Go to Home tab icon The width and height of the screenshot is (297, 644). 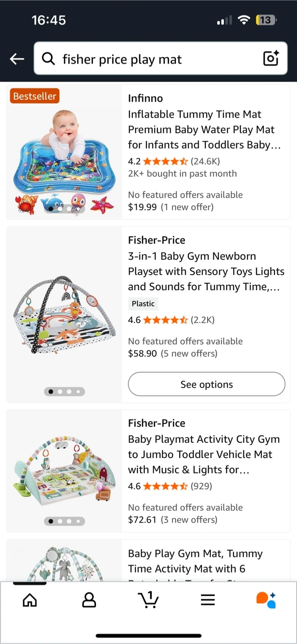tap(30, 600)
